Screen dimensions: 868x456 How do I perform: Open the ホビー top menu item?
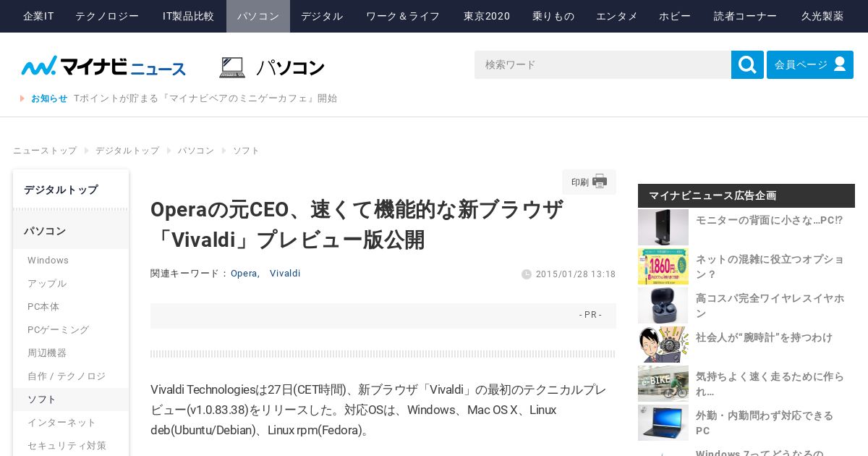[x=675, y=16]
